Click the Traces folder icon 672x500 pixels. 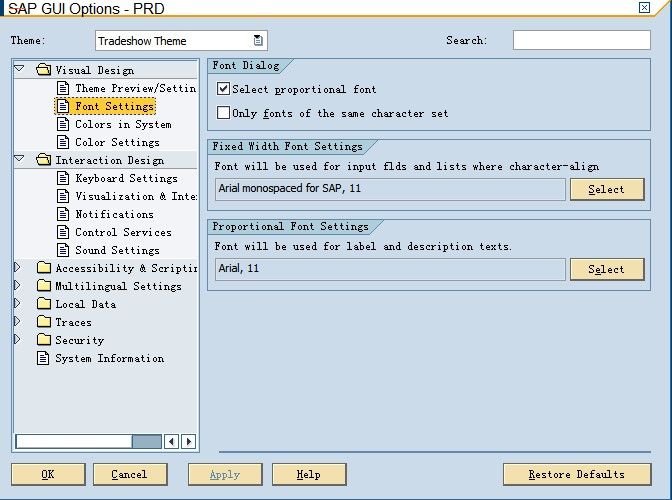click(44, 321)
